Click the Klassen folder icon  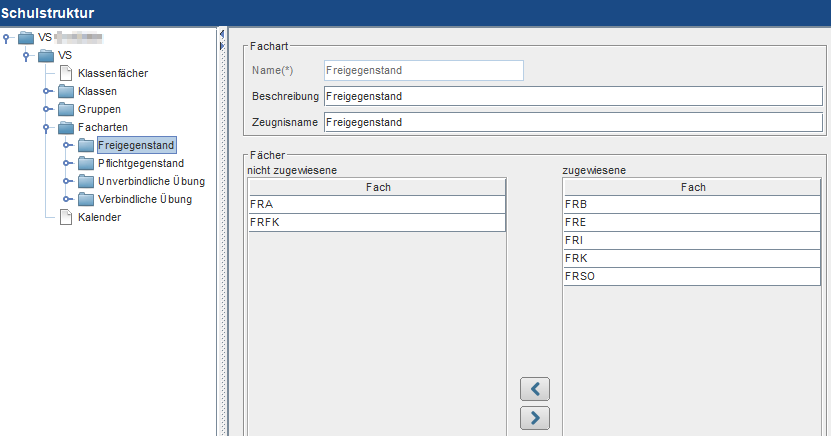click(x=66, y=91)
